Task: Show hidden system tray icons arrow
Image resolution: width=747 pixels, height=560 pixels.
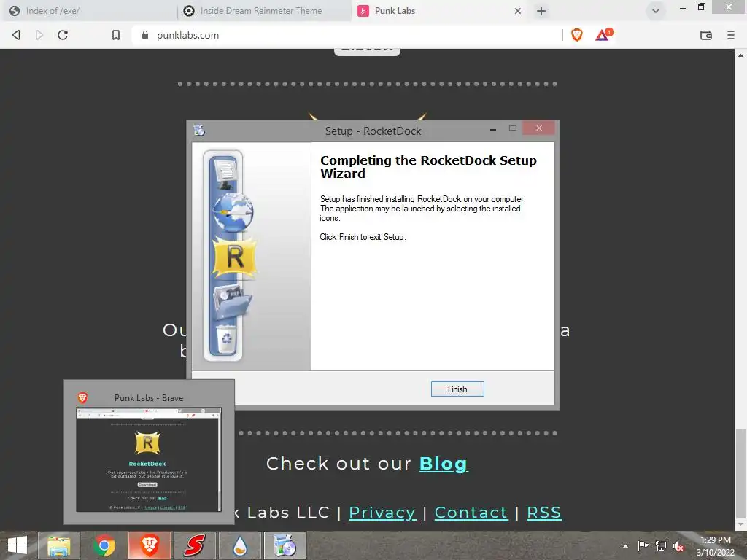Action: coord(625,546)
